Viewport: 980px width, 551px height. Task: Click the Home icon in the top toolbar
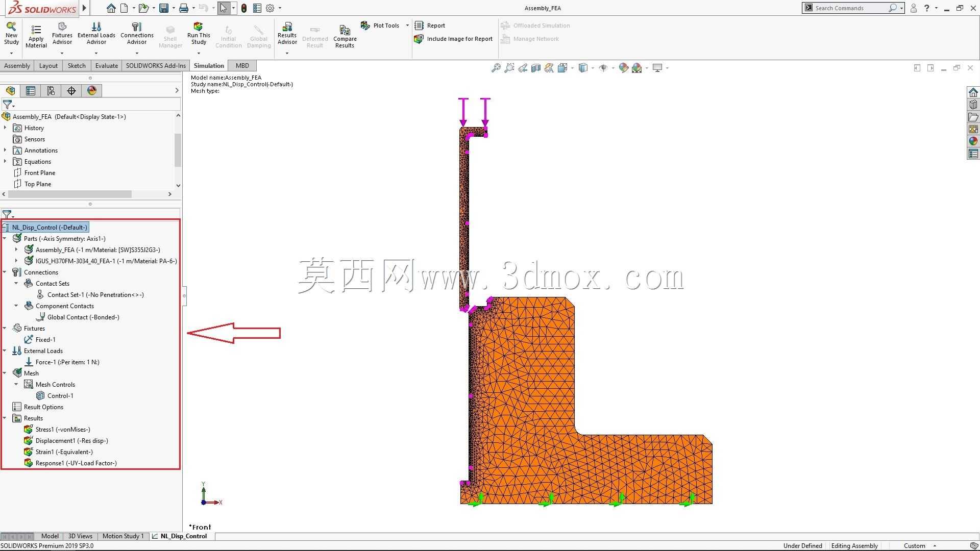pyautogui.click(x=111, y=8)
